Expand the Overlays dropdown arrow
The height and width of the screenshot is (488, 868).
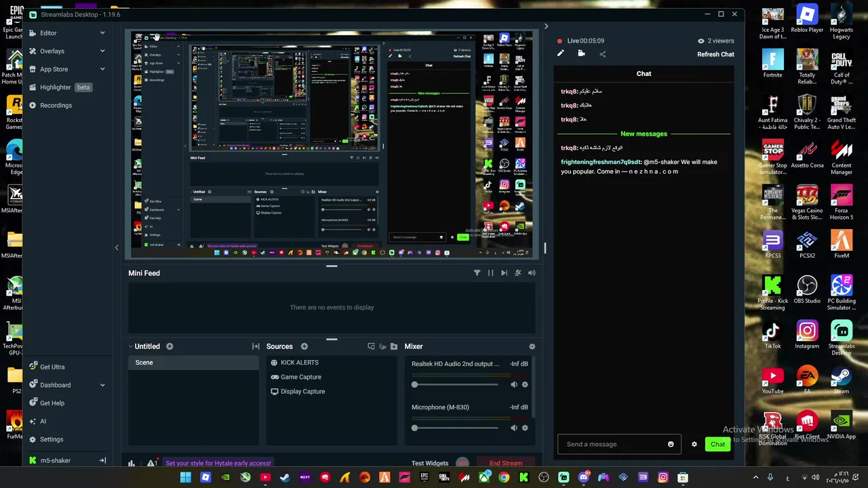102,51
